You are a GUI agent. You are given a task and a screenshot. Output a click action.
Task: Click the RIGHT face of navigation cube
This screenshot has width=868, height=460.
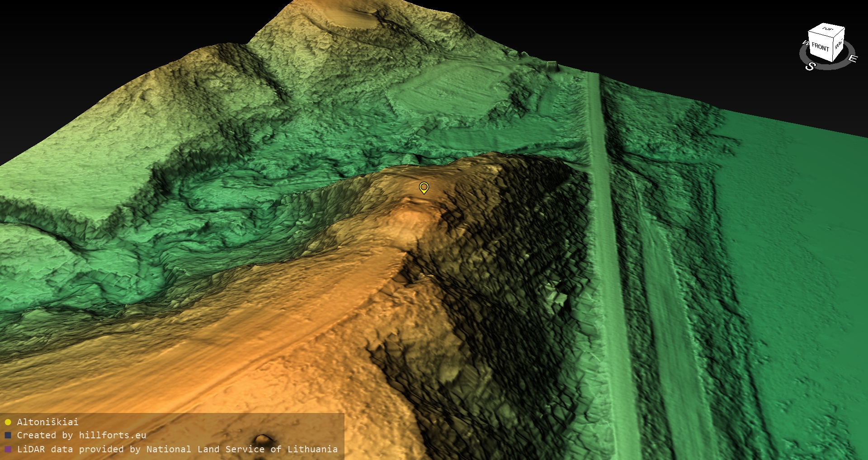(839, 45)
